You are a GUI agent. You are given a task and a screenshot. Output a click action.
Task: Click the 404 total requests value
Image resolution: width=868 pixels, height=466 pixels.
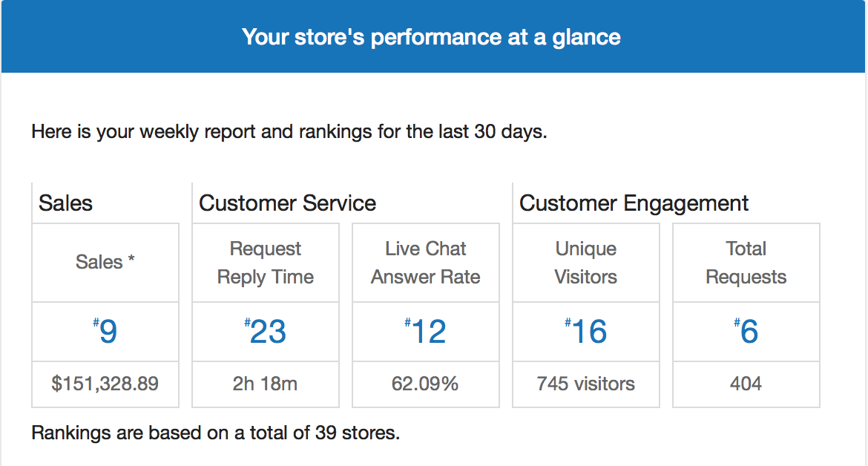[746, 384]
